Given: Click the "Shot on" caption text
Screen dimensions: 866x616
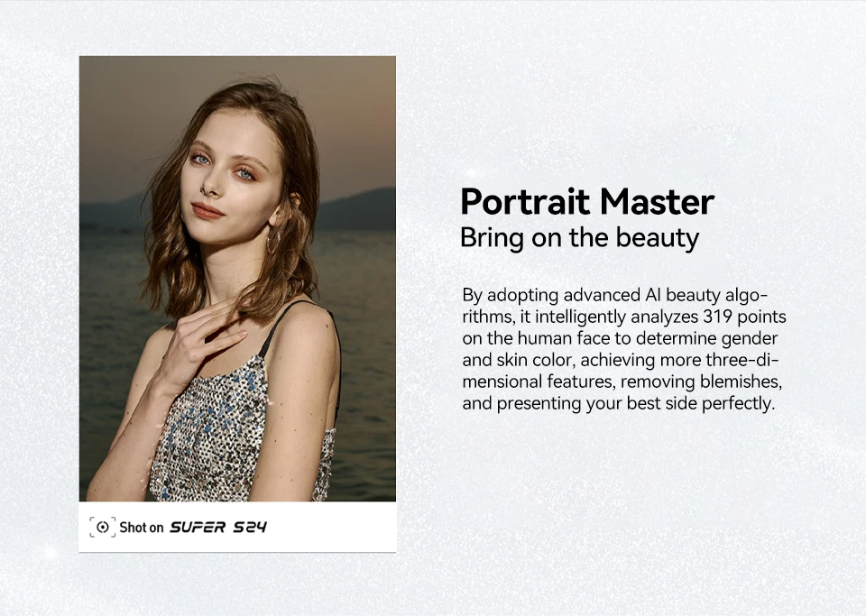Looking at the screenshot, I should 142,528.
